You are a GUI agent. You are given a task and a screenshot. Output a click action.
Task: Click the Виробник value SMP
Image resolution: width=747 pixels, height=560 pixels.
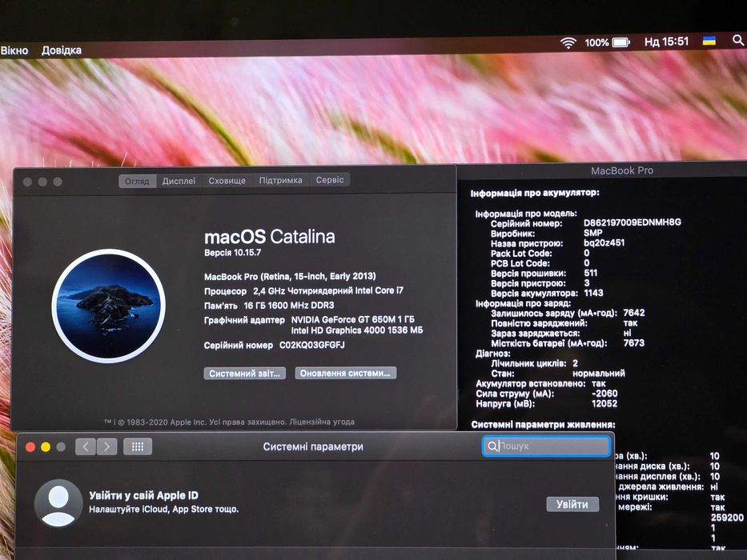coord(593,233)
